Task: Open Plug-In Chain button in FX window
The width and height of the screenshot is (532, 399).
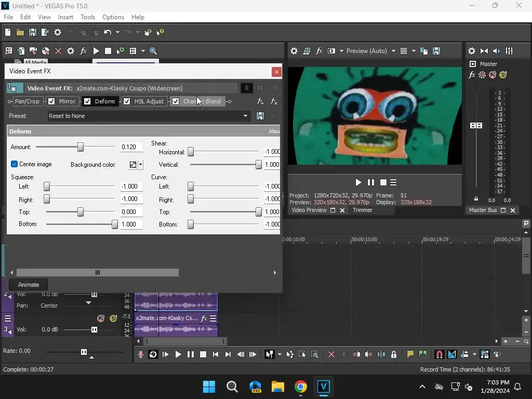Action: coord(260,101)
